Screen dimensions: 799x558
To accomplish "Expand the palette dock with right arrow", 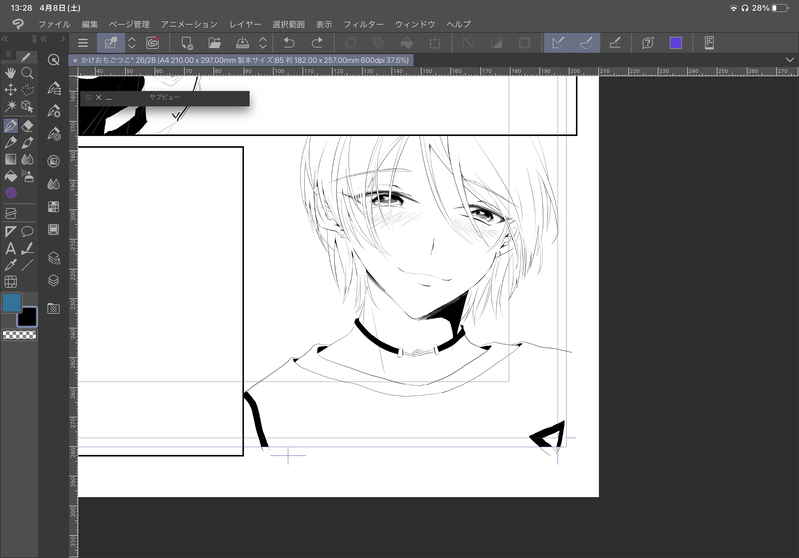I will pos(63,39).
